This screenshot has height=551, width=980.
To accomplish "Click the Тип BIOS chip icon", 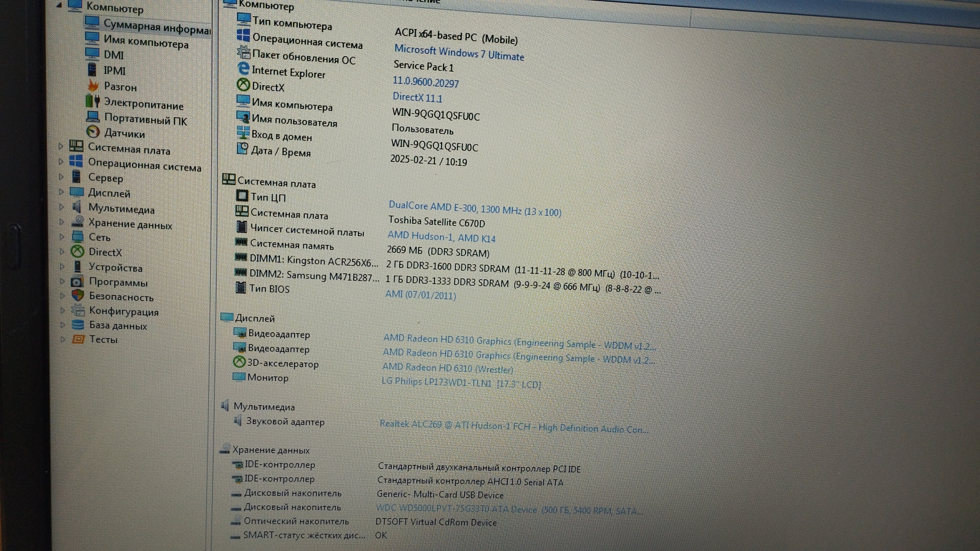I will click(240, 287).
